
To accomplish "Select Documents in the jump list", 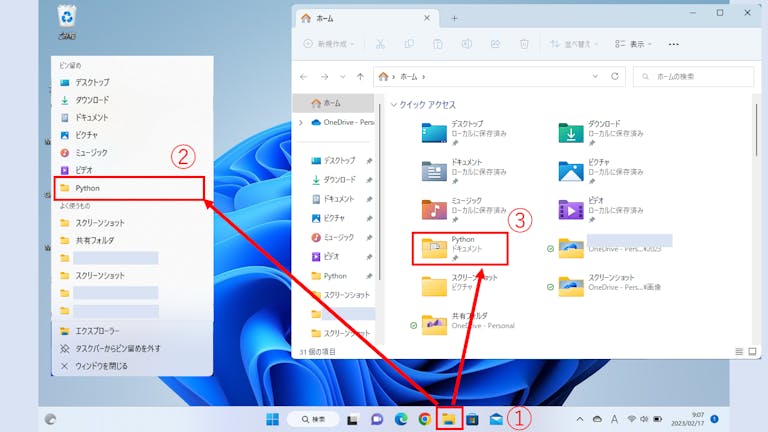I will pyautogui.click(x=132, y=118).
